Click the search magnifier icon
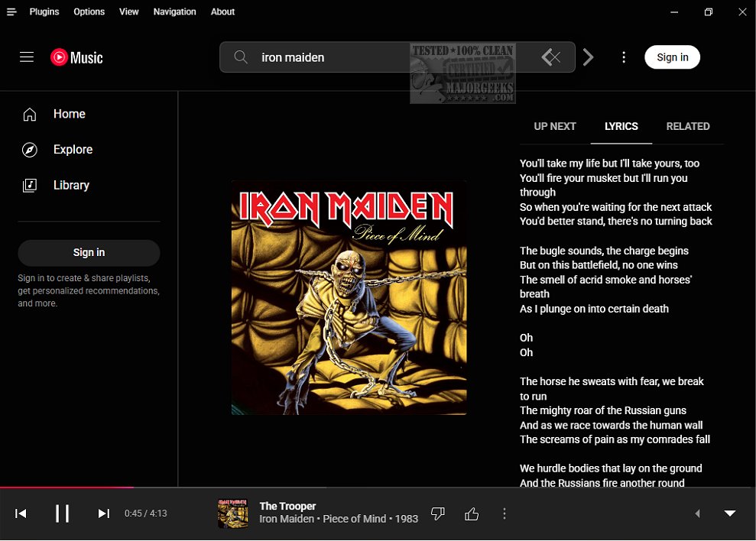756x541 pixels. (241, 57)
